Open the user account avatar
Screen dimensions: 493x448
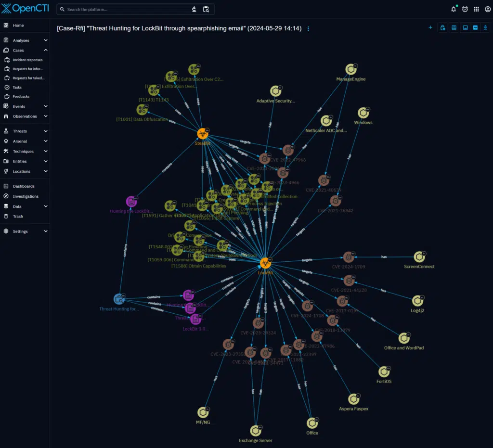point(488,9)
